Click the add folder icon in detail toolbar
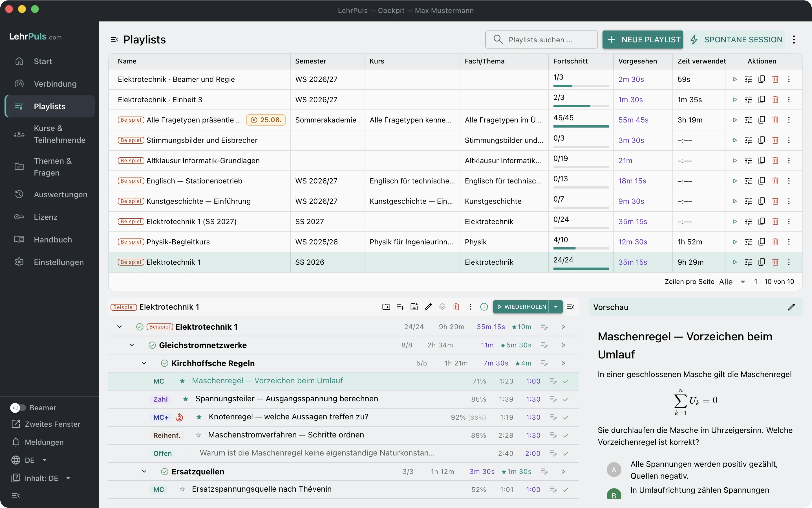This screenshot has width=812, height=508. [386, 307]
